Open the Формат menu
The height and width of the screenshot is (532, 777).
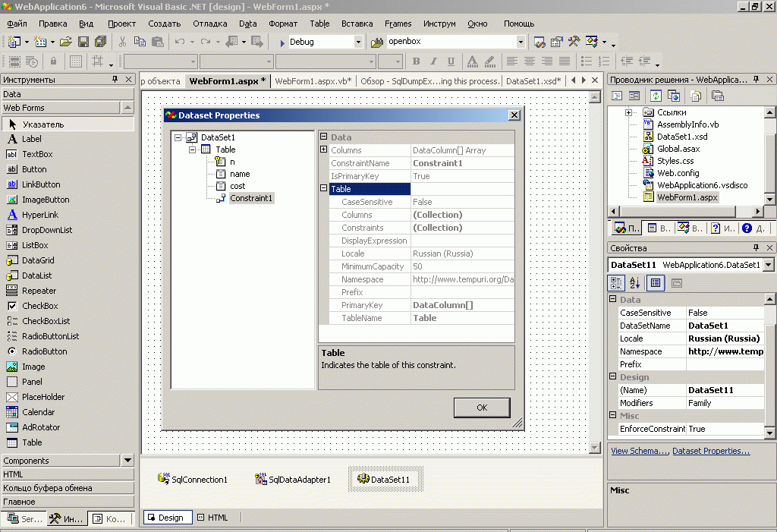(x=283, y=24)
